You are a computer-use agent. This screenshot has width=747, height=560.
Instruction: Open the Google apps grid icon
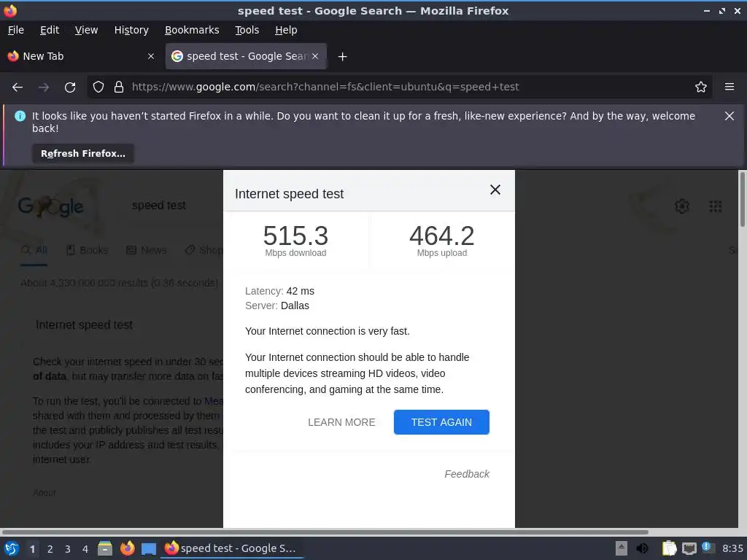click(x=715, y=206)
